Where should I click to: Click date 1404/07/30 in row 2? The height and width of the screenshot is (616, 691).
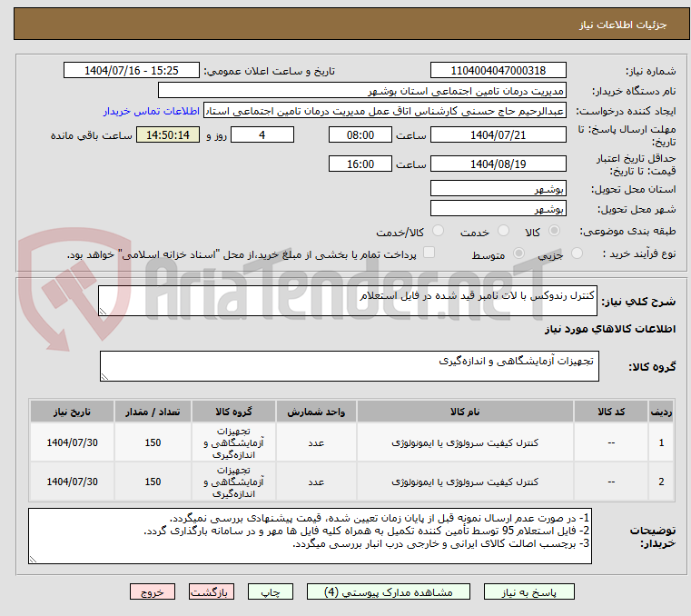click(72, 482)
